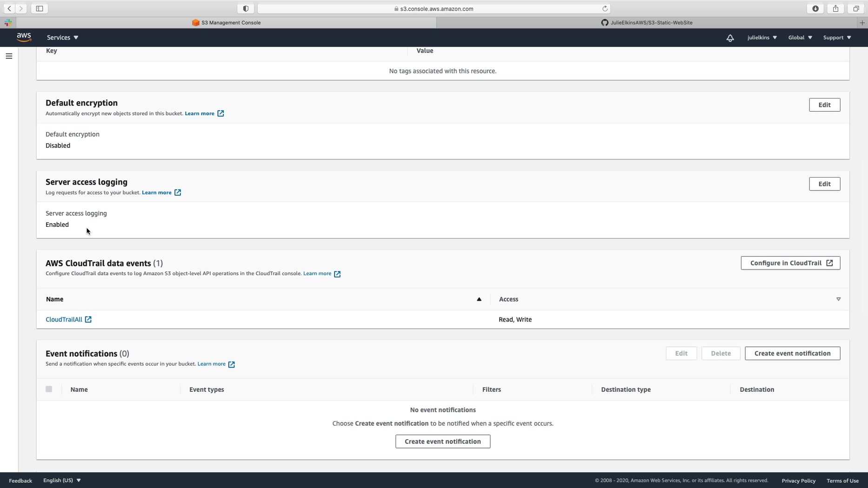Select all event notifications checkbox

tap(49, 389)
